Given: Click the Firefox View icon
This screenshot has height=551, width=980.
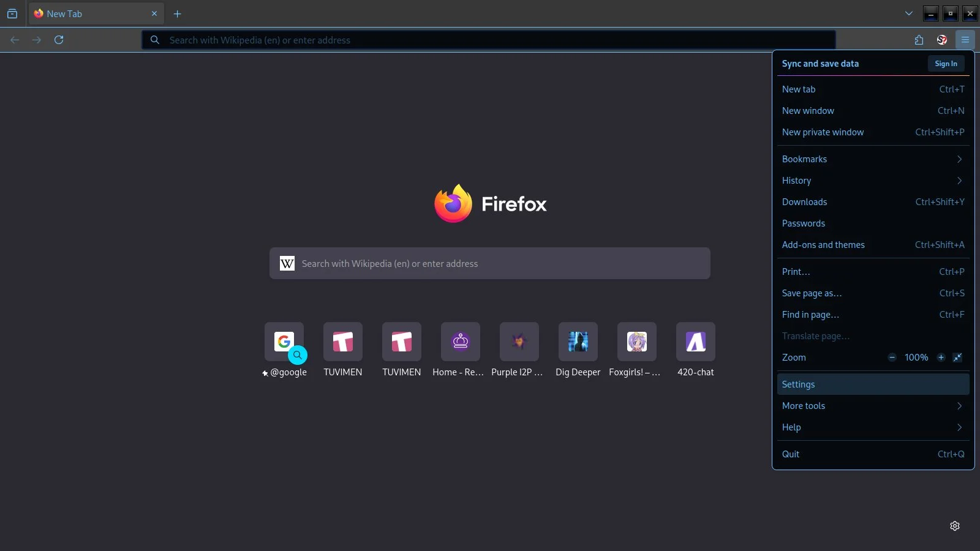Looking at the screenshot, I should click(x=12, y=13).
